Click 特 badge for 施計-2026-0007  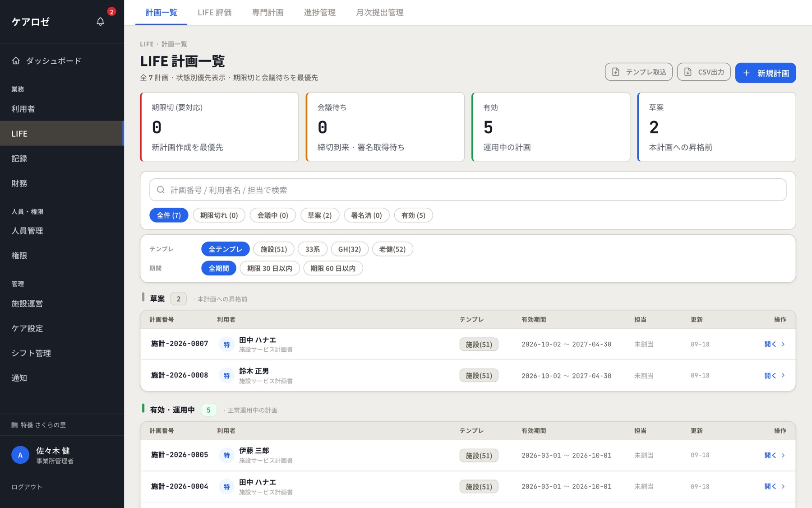click(x=226, y=344)
